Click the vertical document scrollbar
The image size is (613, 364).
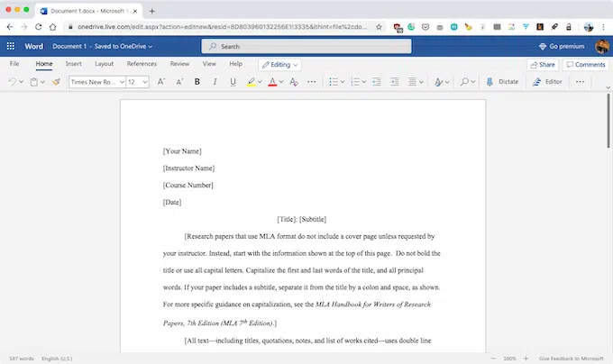point(608,121)
